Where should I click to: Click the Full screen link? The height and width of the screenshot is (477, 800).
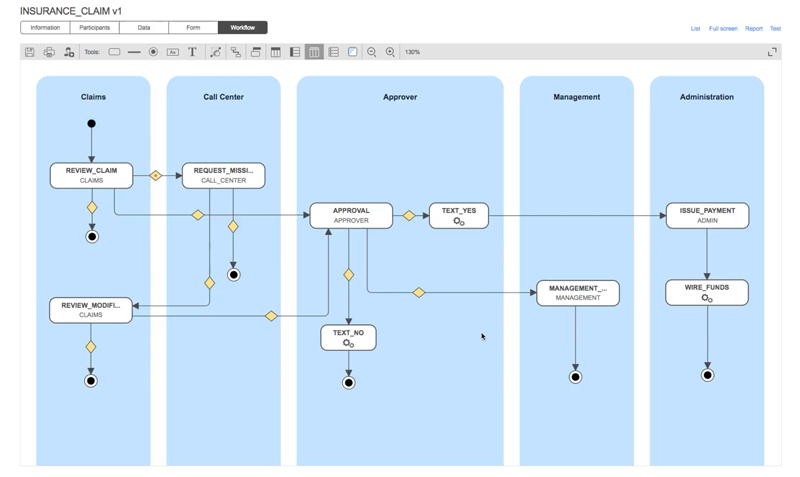[x=723, y=29]
